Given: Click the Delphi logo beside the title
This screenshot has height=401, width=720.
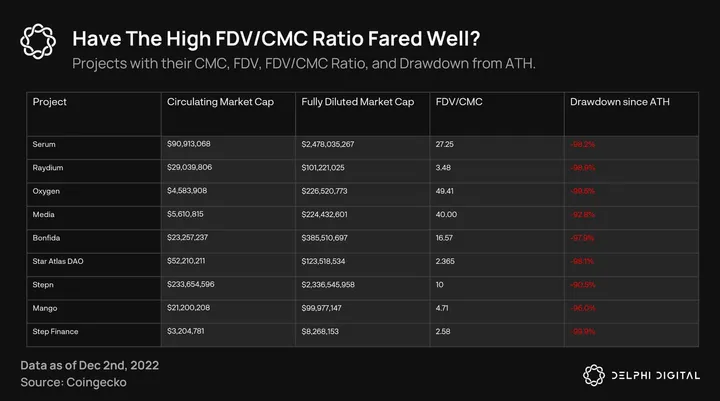Looking at the screenshot, I should click(x=38, y=41).
